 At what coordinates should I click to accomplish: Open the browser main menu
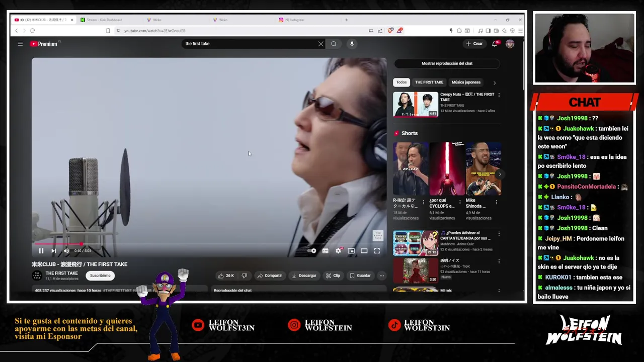(520, 31)
